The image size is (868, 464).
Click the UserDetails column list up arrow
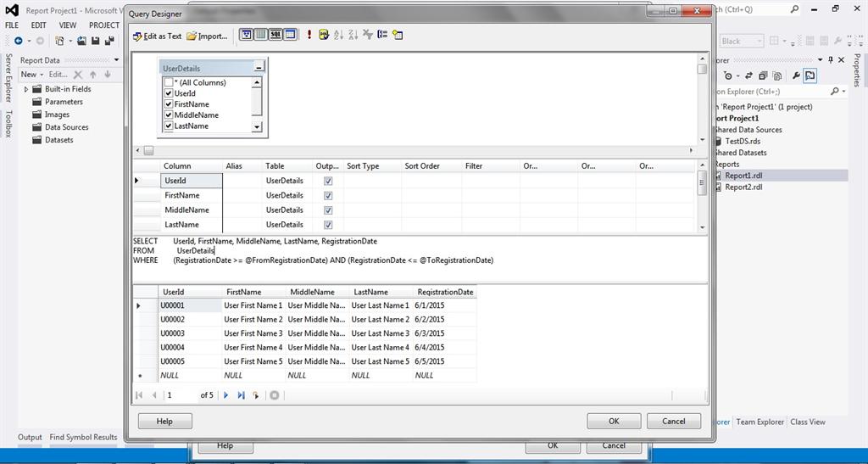pos(256,82)
